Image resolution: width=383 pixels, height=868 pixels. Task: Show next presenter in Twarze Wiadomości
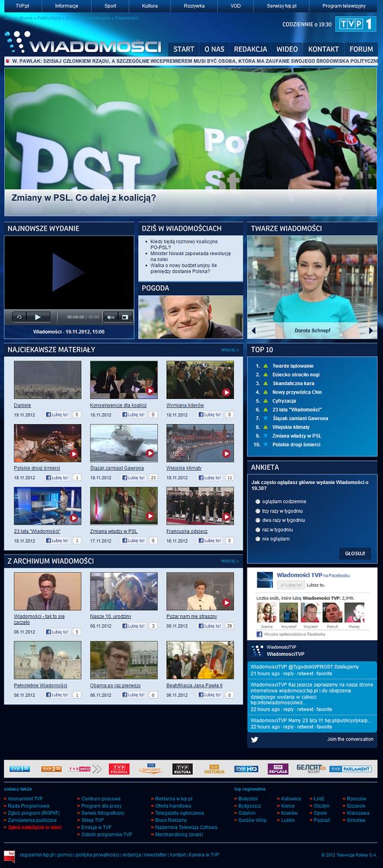tap(371, 330)
